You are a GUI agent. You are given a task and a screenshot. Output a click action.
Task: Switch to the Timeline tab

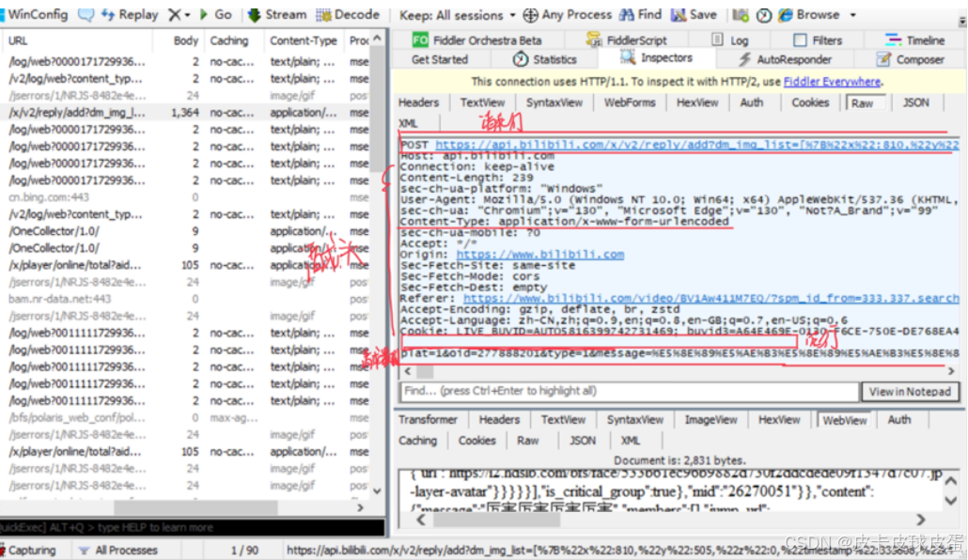click(x=915, y=40)
